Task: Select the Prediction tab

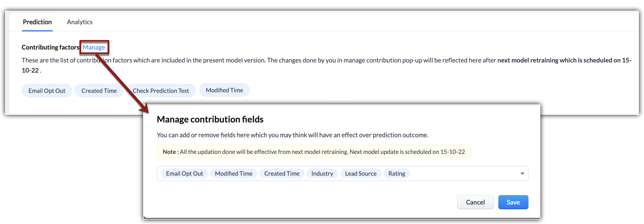Action: pyautogui.click(x=37, y=22)
